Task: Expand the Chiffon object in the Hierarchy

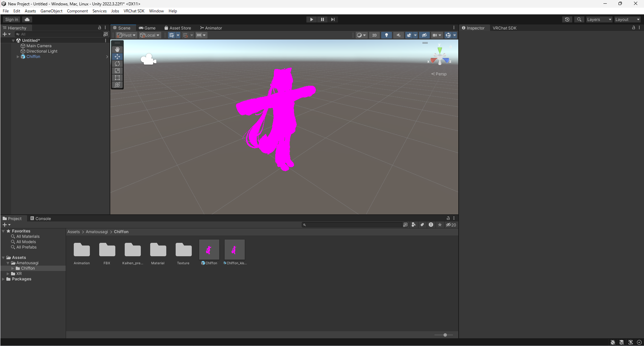Action: pyautogui.click(x=18, y=56)
